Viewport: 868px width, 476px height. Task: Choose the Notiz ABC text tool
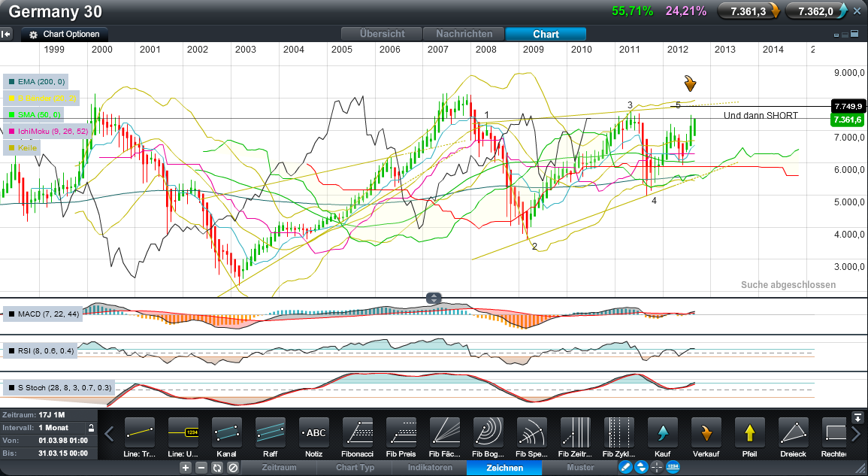click(314, 432)
